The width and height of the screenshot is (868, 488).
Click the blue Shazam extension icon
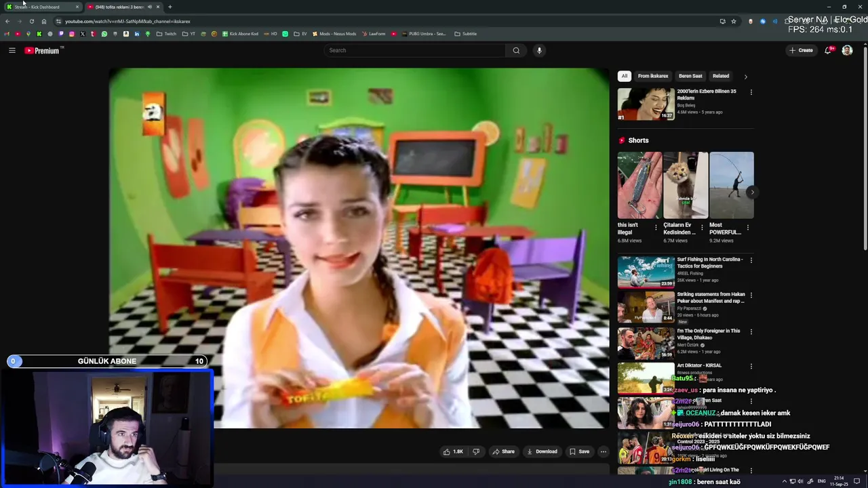763,21
